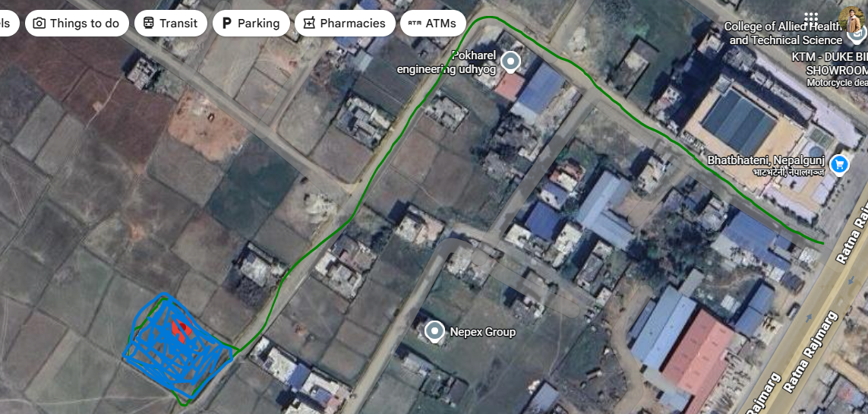Click the camera icon in Things to do
The image size is (868, 414).
(x=39, y=24)
